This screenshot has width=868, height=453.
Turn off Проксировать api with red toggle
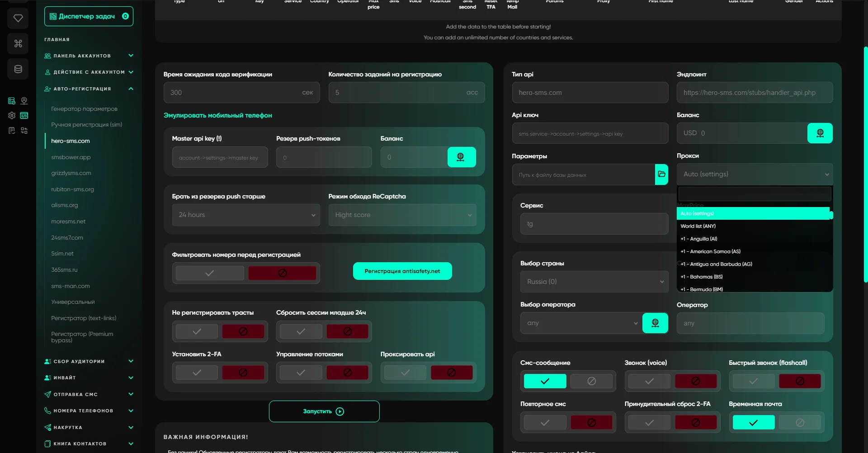[452, 373]
